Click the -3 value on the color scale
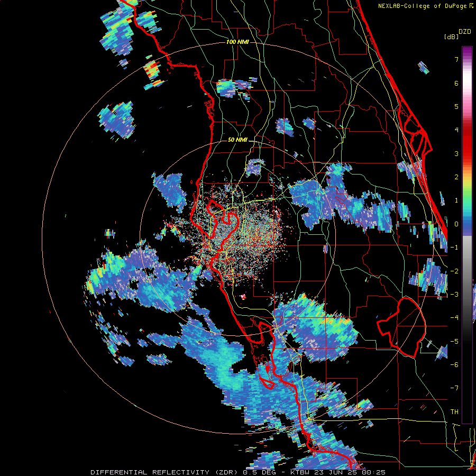This screenshot has height=476, width=476. tap(454, 295)
